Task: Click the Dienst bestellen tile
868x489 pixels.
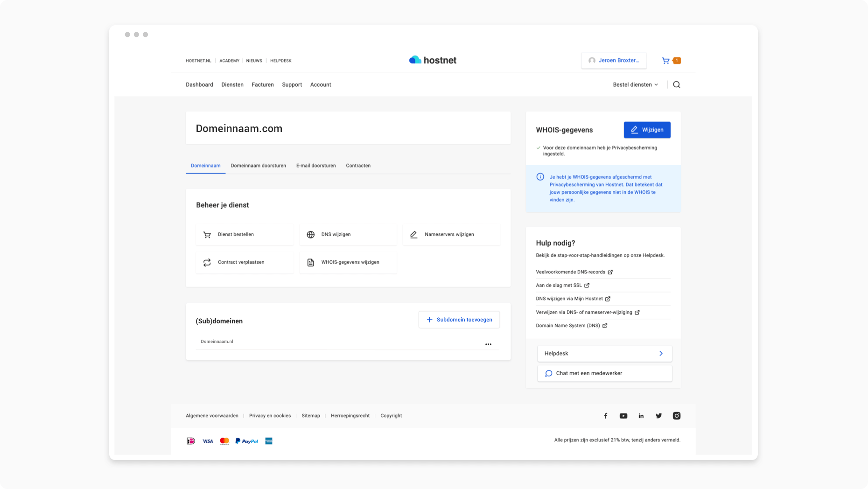Action: 245,234
